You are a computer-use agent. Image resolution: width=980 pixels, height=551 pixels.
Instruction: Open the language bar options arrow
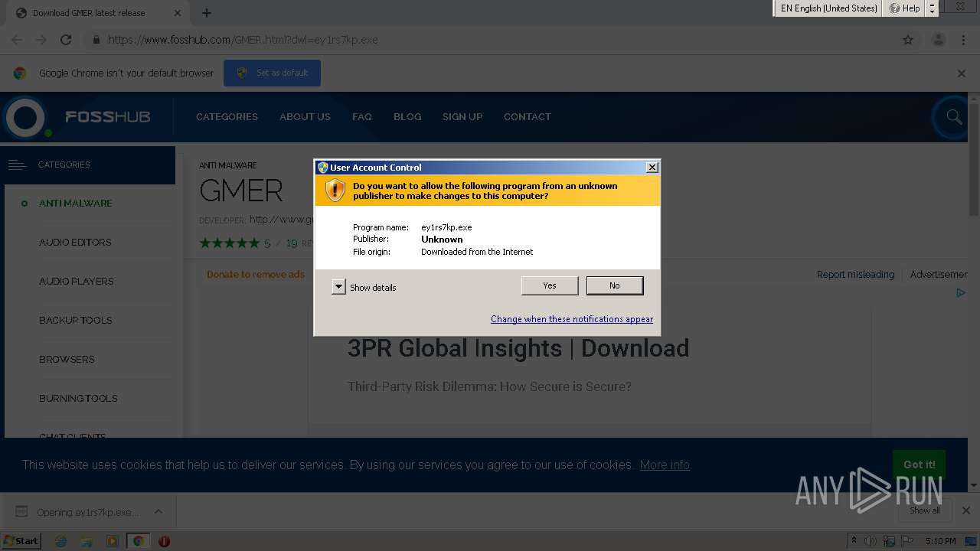(932, 8)
